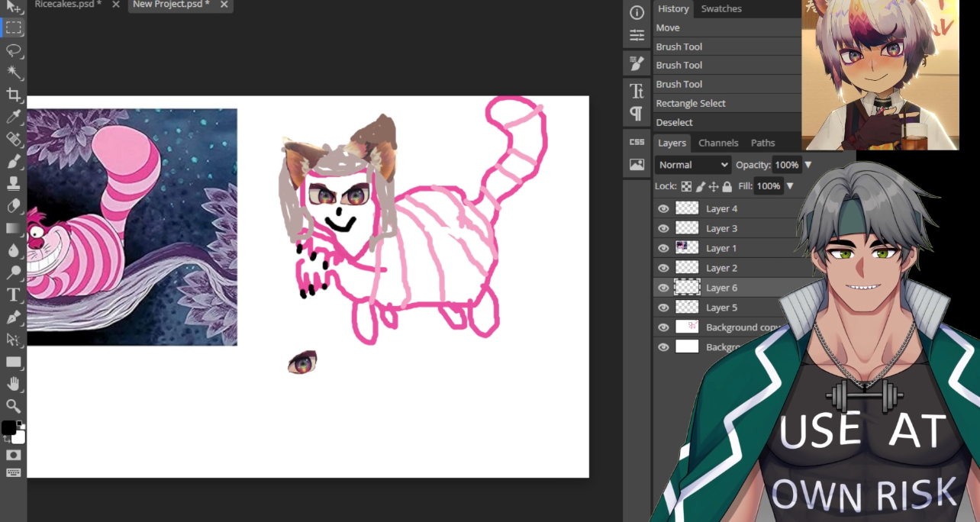Click the Opacity 100% value field
Image resolution: width=980 pixels, height=522 pixels.
[x=786, y=165]
